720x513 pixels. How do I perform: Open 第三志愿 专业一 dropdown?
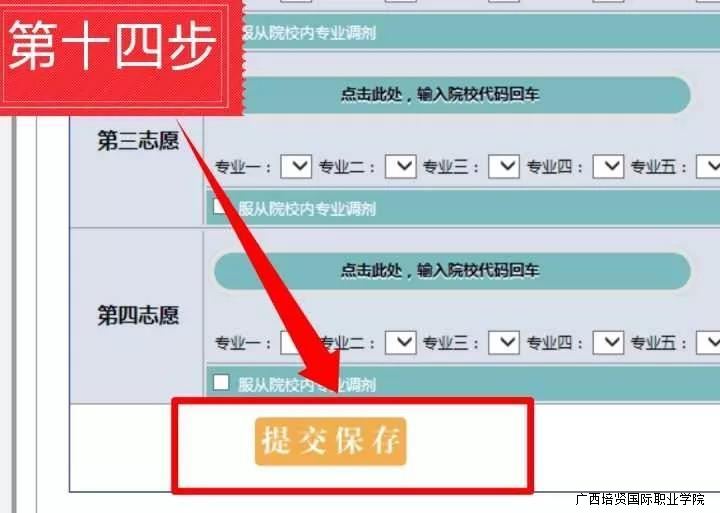[296, 166]
